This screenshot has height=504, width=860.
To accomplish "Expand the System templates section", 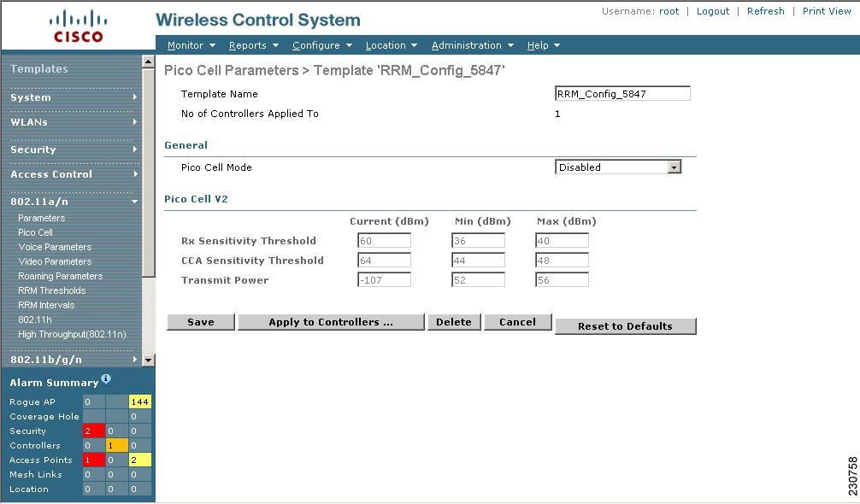I will pyautogui.click(x=74, y=97).
